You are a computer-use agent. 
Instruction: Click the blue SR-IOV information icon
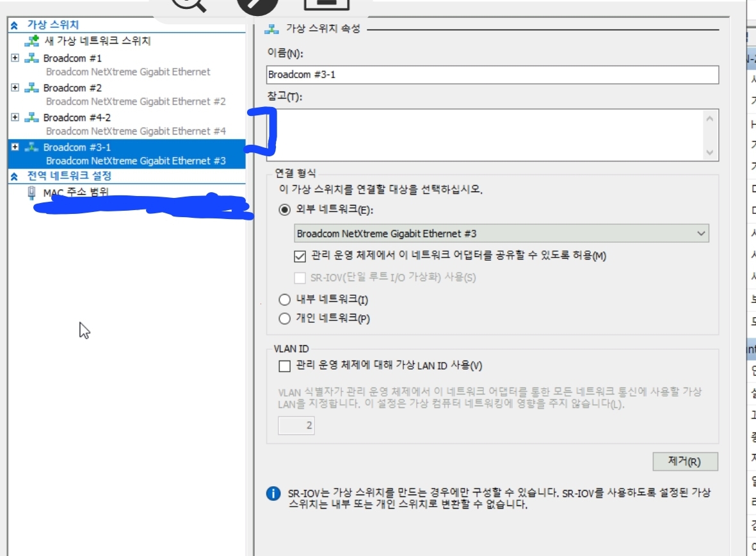click(x=273, y=493)
